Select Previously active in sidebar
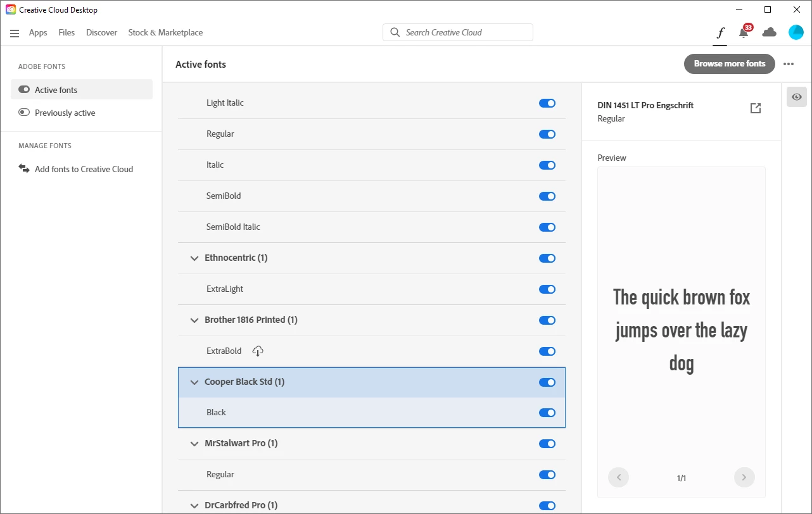 click(x=82, y=113)
